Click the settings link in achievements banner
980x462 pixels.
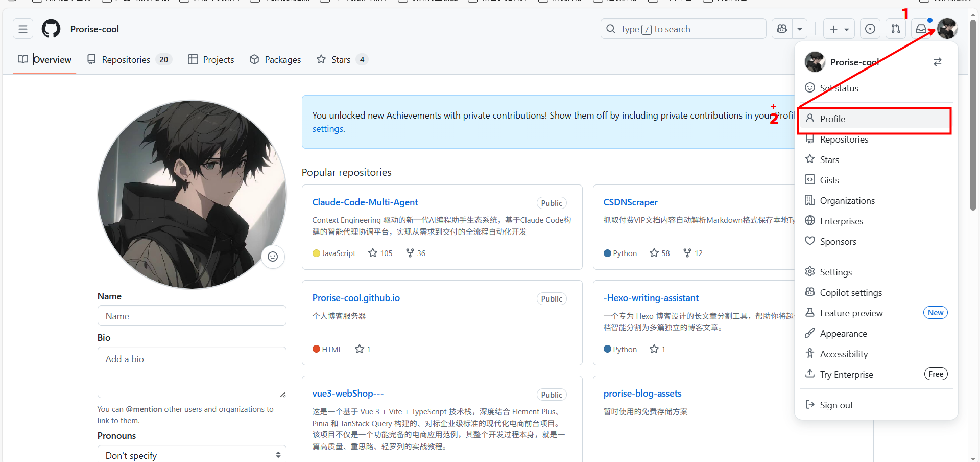327,129
